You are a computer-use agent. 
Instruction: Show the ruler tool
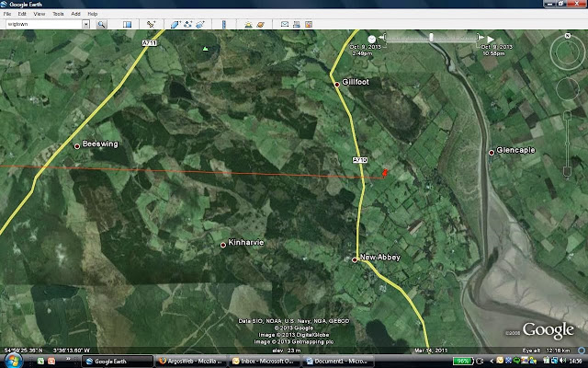click(x=224, y=25)
